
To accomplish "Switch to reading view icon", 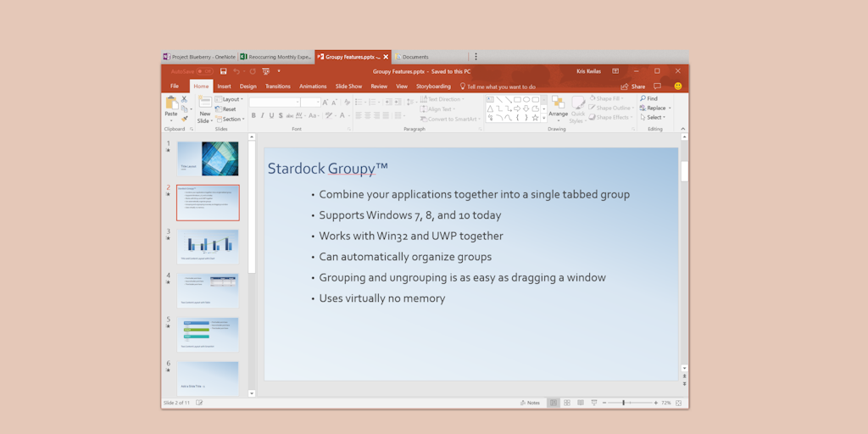I will (580, 403).
